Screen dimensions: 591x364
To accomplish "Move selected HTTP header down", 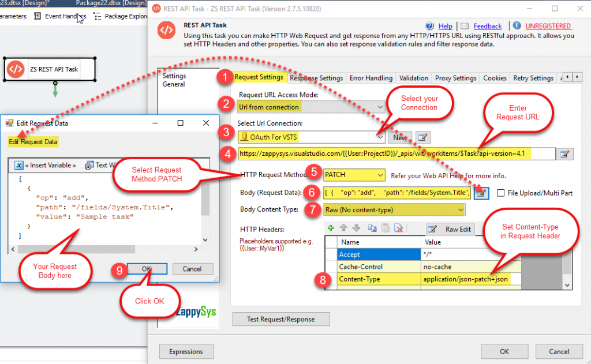I will 356,228.
